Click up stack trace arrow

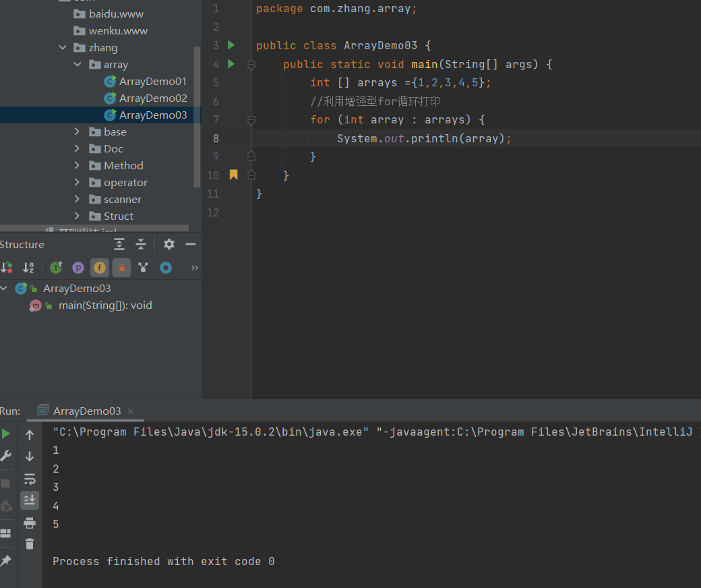pos(30,434)
